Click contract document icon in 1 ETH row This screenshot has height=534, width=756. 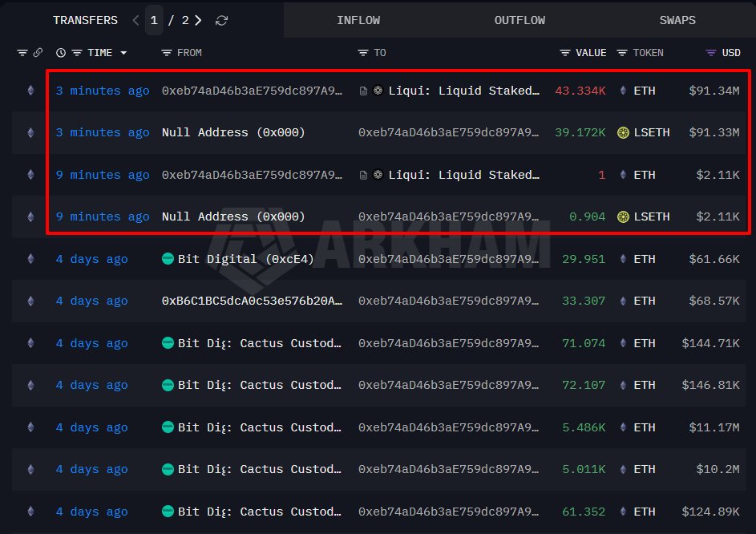pos(363,175)
